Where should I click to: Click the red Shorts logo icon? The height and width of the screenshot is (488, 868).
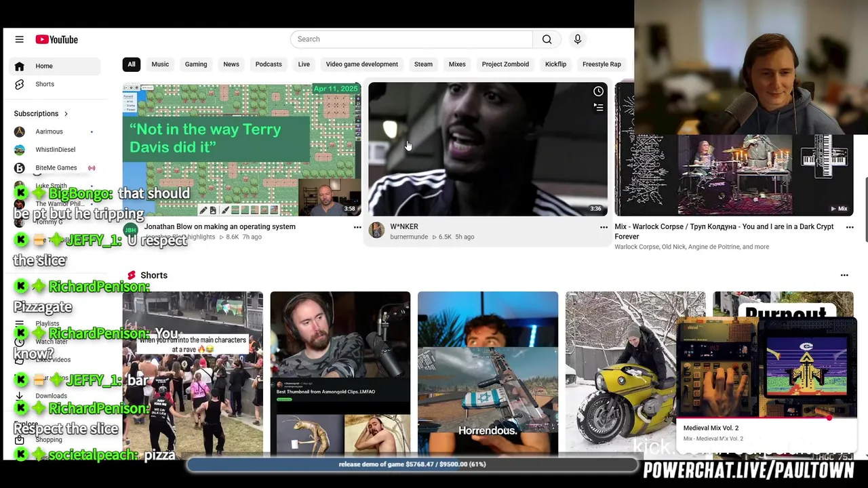[132, 275]
